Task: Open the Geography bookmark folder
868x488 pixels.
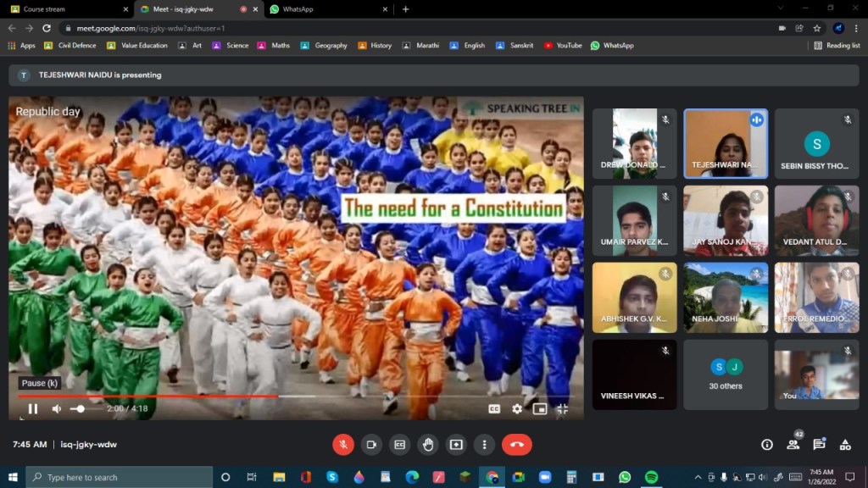Action: pos(325,46)
